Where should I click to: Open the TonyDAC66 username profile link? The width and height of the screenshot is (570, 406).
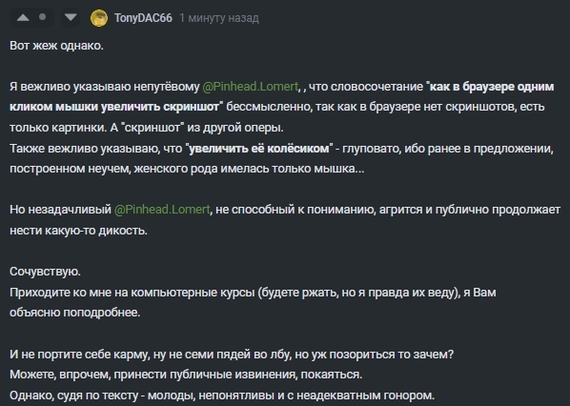point(143,18)
